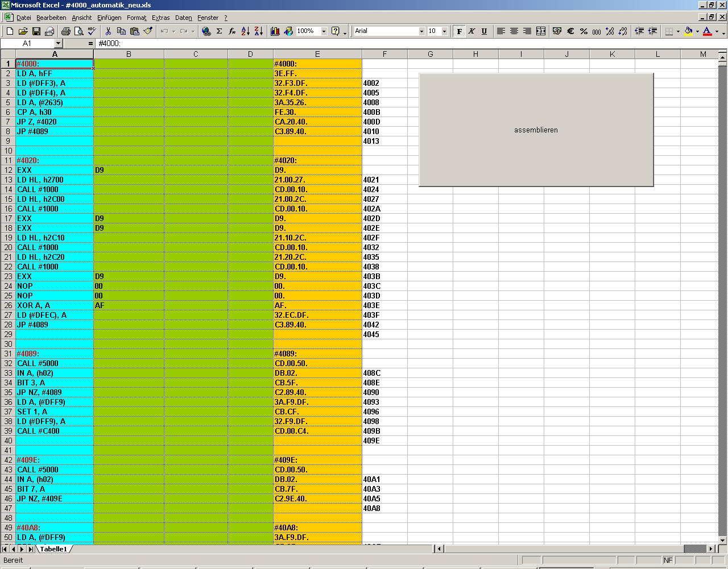Viewport: 728px width, 569px height.
Task: Select the Tabelle1 sheet tab
Action: point(53,549)
